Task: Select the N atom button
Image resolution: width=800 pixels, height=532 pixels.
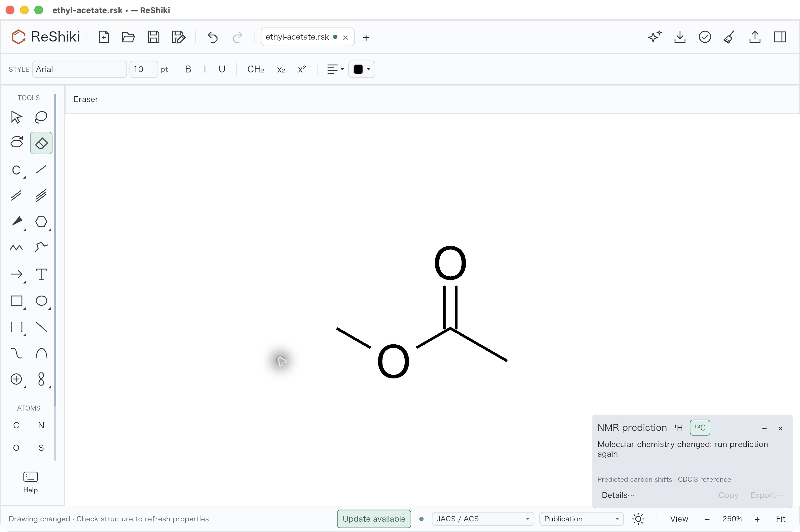Action: [x=41, y=425]
